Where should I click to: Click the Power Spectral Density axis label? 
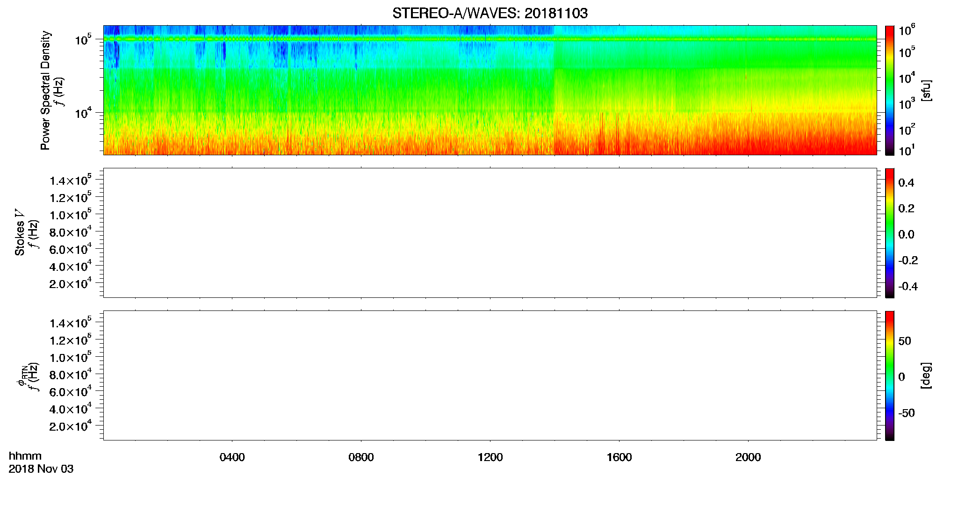click(45, 90)
